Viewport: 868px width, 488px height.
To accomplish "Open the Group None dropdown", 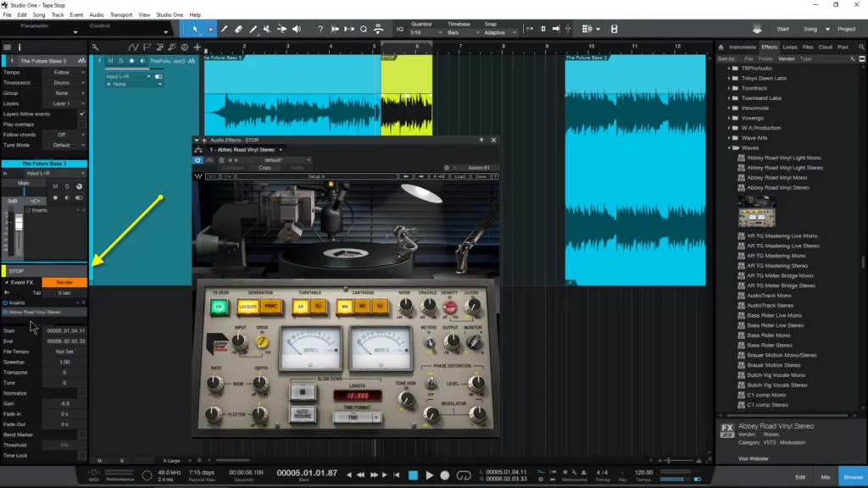I will click(x=64, y=93).
